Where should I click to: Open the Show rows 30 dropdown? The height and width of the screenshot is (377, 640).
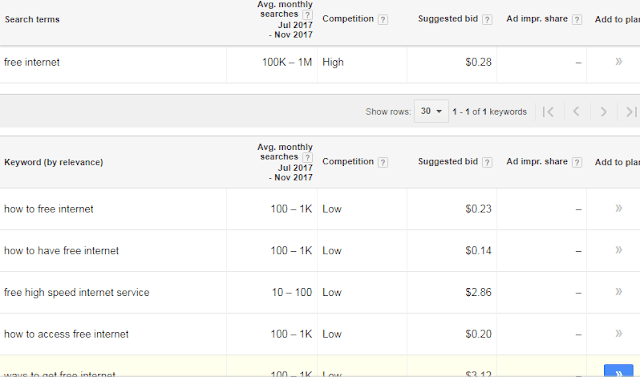[x=431, y=111]
